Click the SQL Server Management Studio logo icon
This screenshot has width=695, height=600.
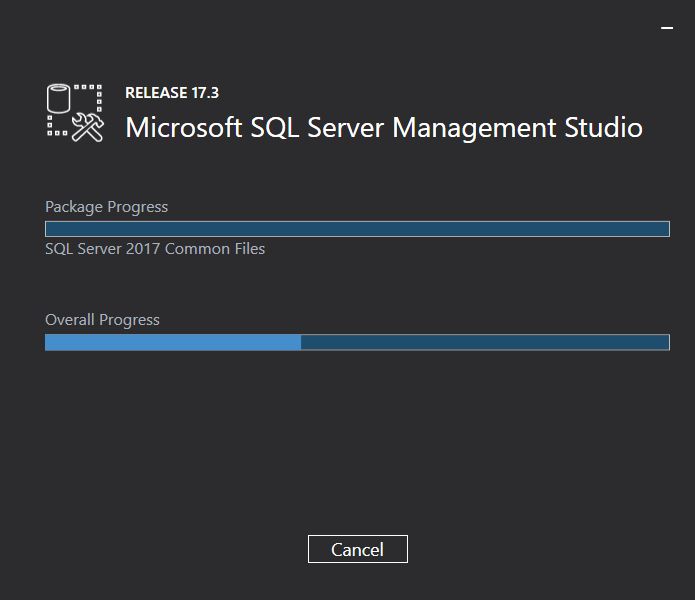(x=75, y=112)
